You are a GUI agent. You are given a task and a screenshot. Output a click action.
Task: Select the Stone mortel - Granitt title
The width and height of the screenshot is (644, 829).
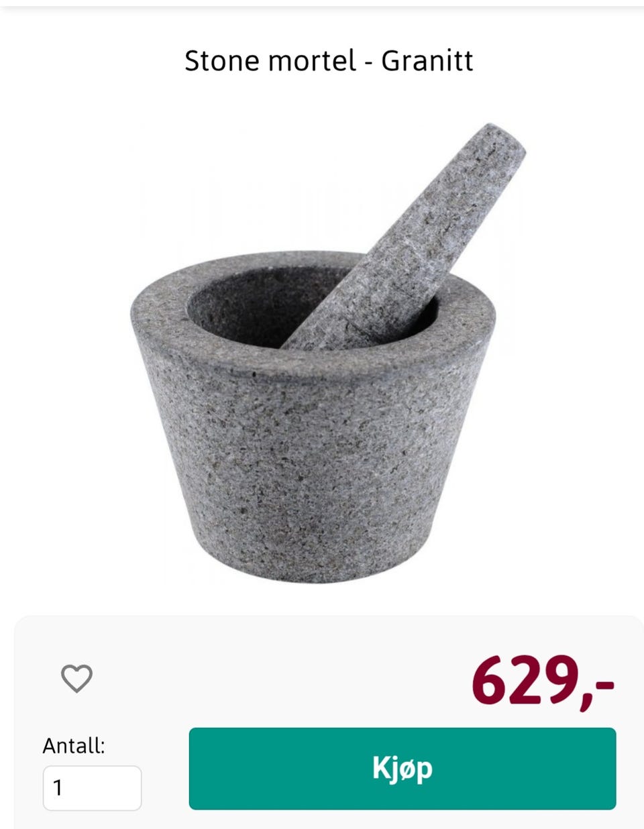click(x=329, y=61)
